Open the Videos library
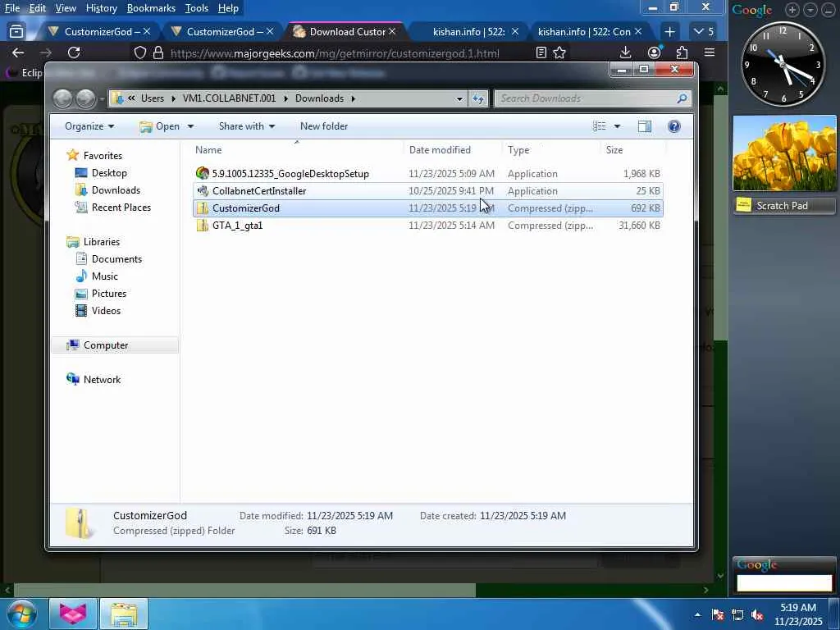The image size is (840, 630). (x=106, y=311)
